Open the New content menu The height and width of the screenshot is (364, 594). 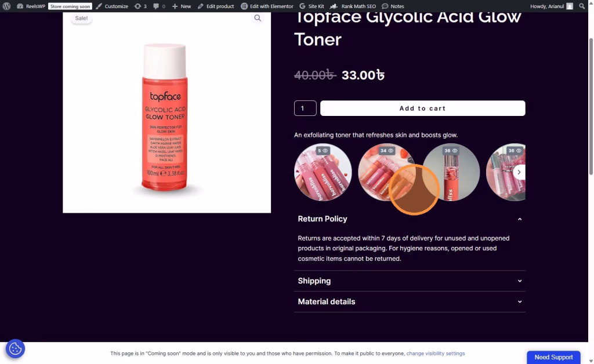click(x=182, y=6)
